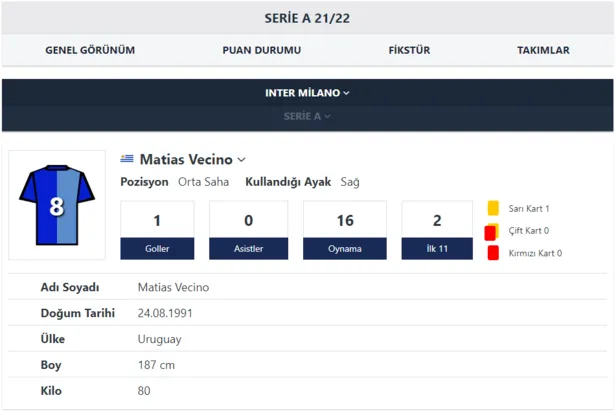Open the Puan Durumu tab
Screen dimensions: 616x411
pyautogui.click(x=262, y=50)
